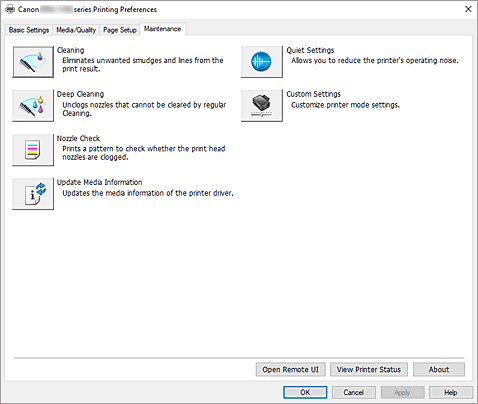Click the printer icon in title bar
Screen dimensions: 478x404
pos(10,9)
